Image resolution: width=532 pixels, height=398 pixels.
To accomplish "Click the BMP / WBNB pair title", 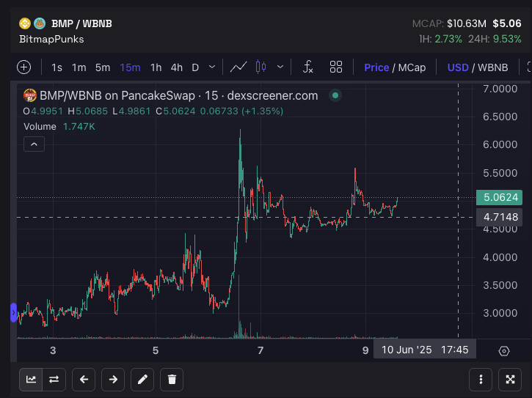I will [81, 23].
